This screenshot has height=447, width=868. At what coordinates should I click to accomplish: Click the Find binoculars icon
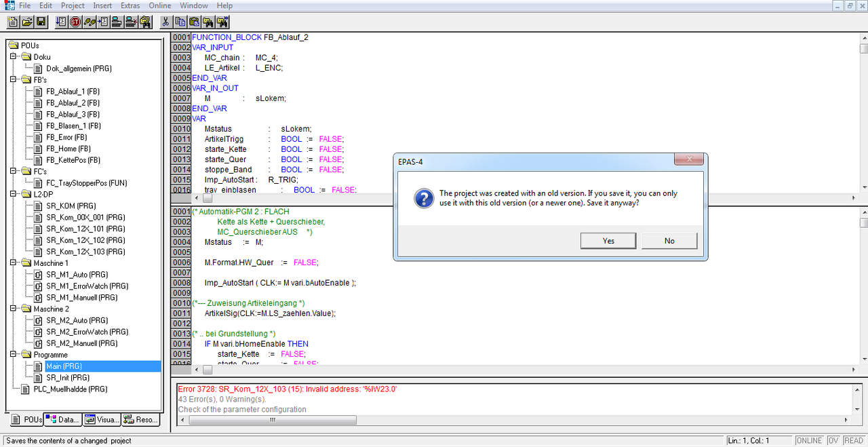(208, 22)
